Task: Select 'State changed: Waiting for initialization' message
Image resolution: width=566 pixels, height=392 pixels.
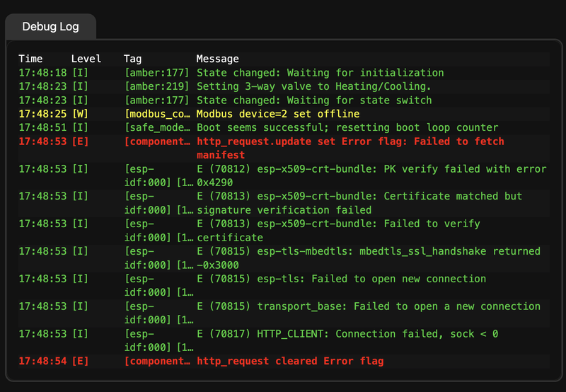Action: (x=320, y=73)
